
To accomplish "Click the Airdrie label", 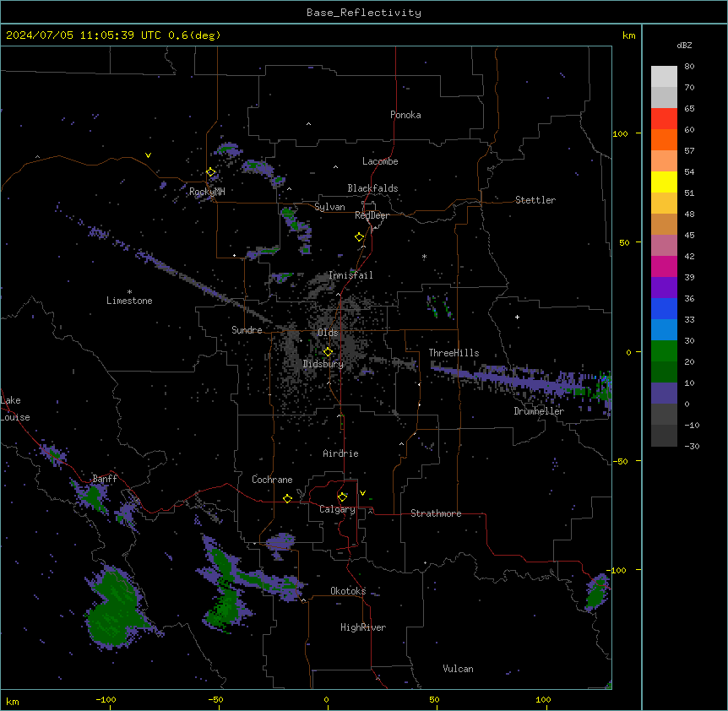I will pos(340,453).
